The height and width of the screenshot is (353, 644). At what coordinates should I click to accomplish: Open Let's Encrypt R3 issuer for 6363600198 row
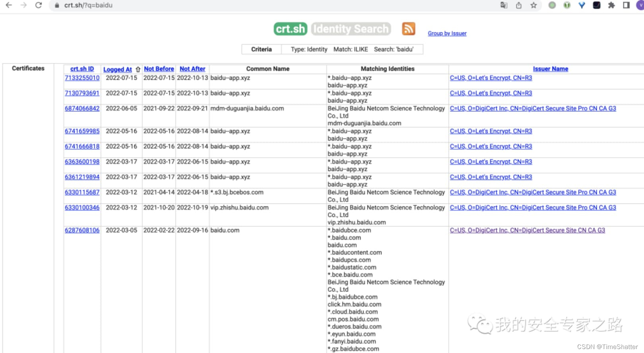[x=491, y=162]
